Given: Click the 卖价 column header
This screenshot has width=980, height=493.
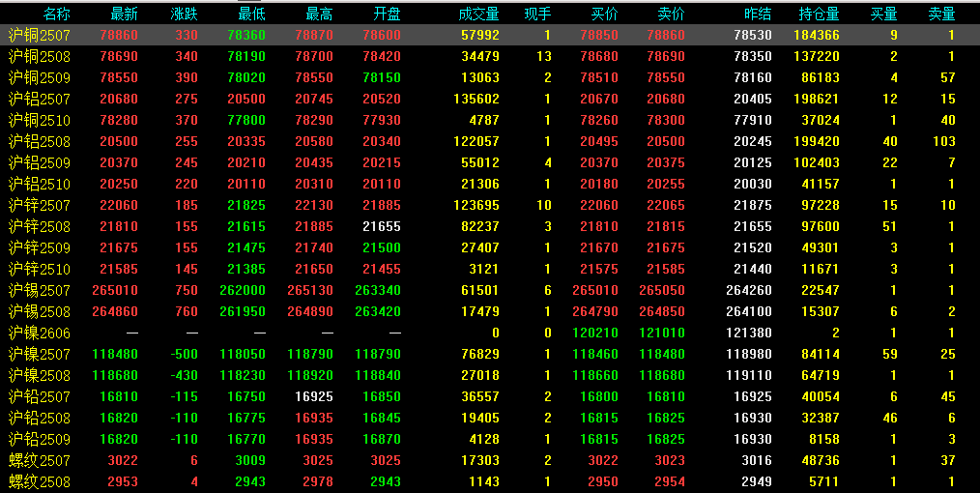Looking at the screenshot, I should [672, 14].
